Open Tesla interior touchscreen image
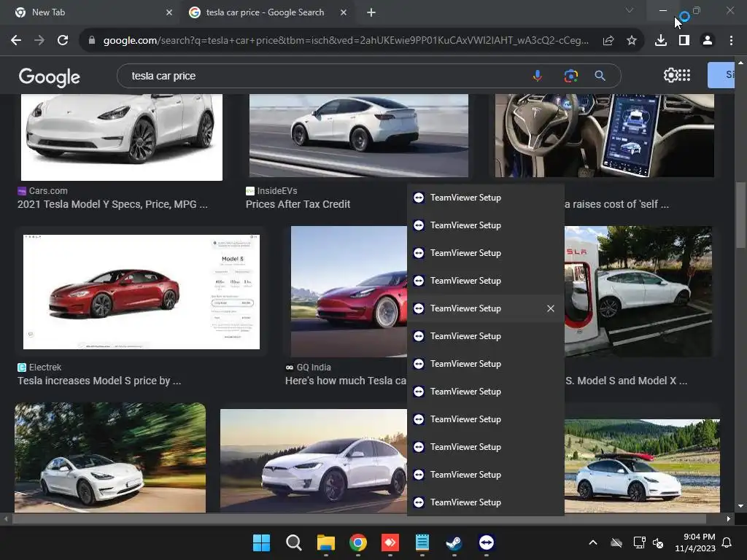 tap(604, 136)
